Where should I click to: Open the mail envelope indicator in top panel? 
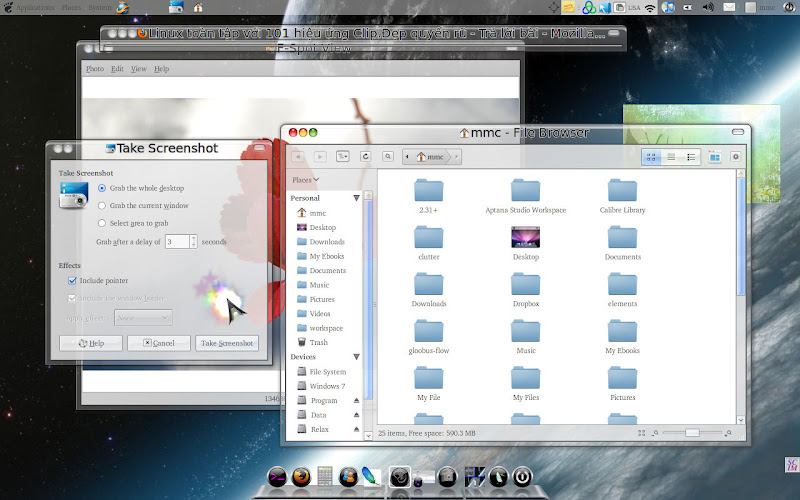tap(730, 7)
